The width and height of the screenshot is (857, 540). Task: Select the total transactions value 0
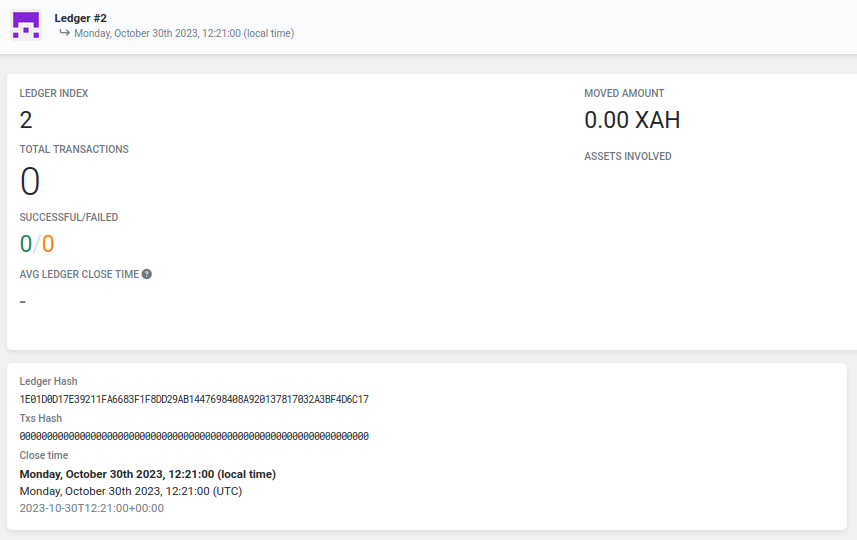click(30, 181)
